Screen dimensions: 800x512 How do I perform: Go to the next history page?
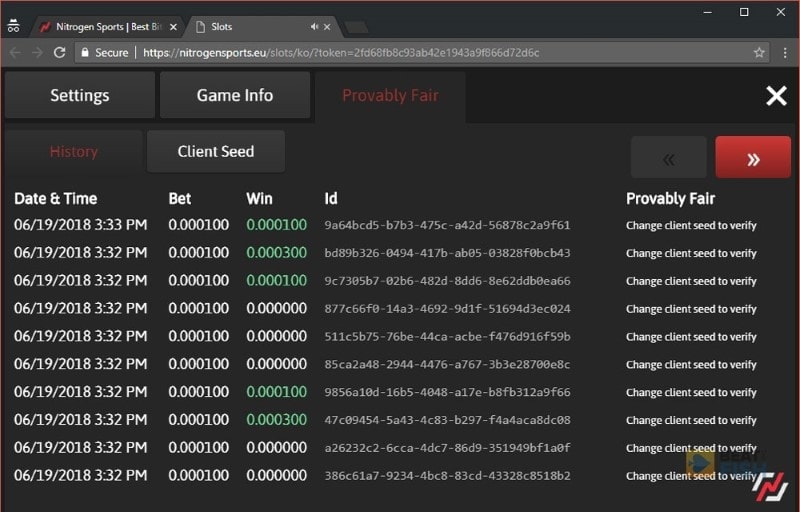753,157
